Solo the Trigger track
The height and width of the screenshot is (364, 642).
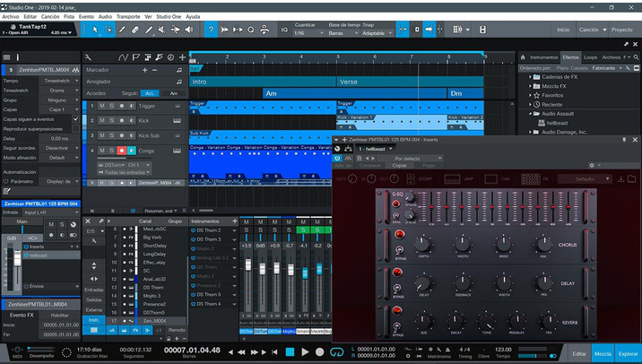click(x=111, y=105)
